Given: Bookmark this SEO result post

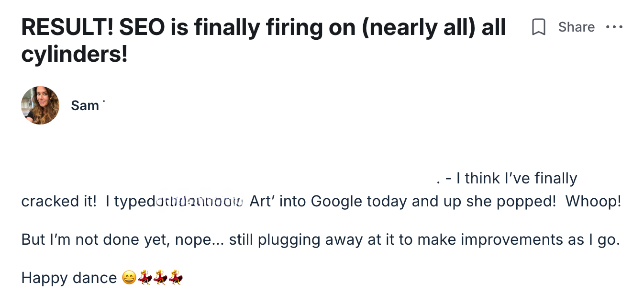Looking at the screenshot, I should coord(539,27).
